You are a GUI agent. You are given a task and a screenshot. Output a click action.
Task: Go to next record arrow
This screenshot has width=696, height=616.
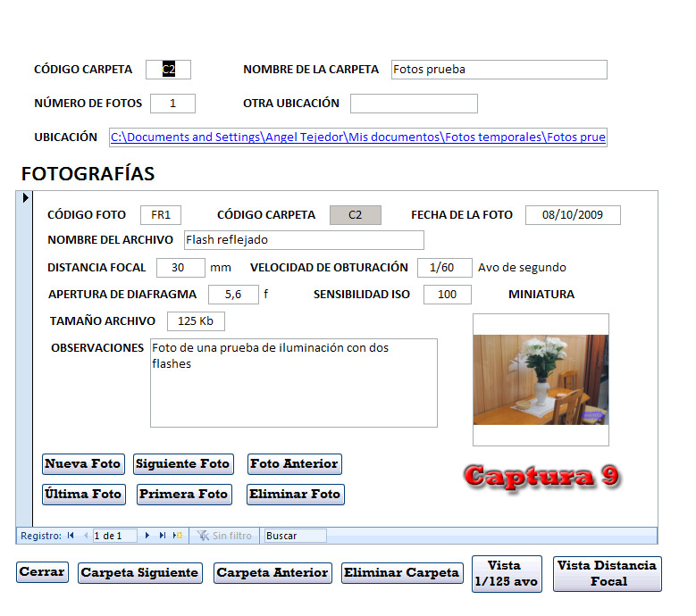[x=147, y=536]
